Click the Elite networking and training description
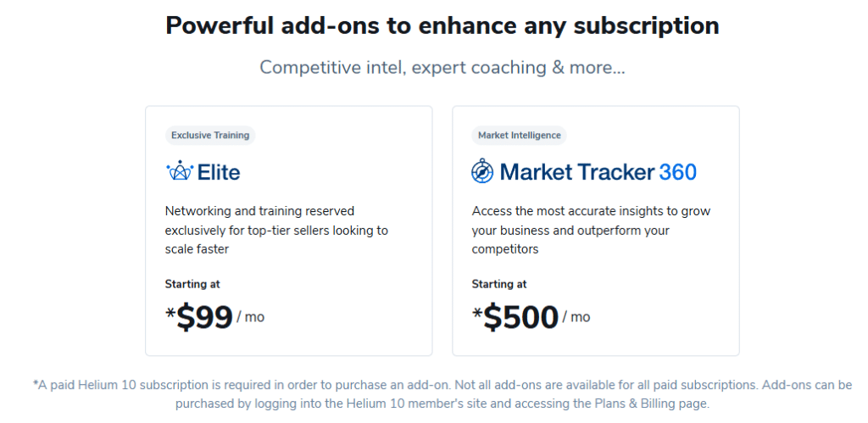The height and width of the screenshot is (423, 868). coord(276,230)
